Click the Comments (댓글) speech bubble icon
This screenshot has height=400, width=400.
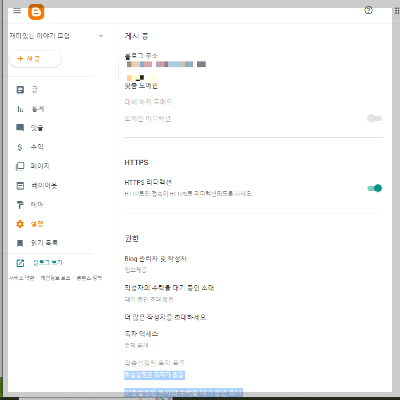tap(20, 128)
